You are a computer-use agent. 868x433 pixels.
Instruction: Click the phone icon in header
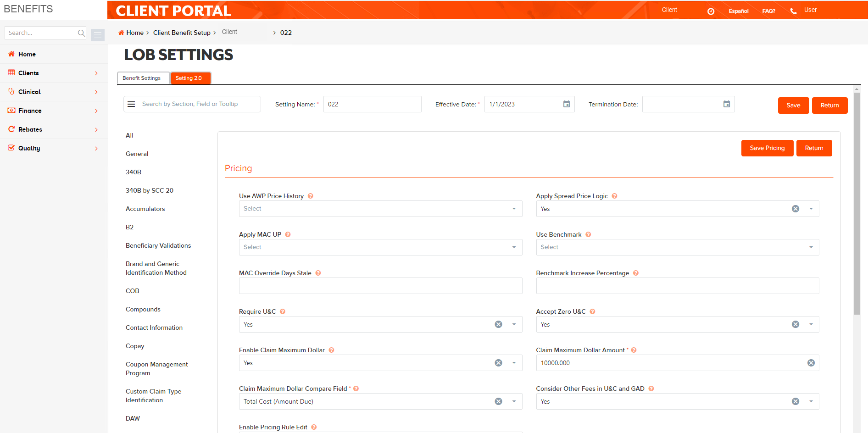pos(793,11)
